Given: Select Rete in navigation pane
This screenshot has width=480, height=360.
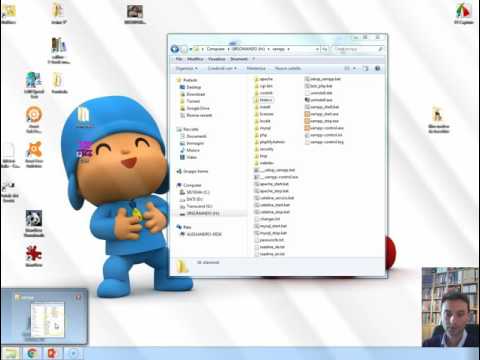Looking at the screenshot, I should (x=184, y=227).
